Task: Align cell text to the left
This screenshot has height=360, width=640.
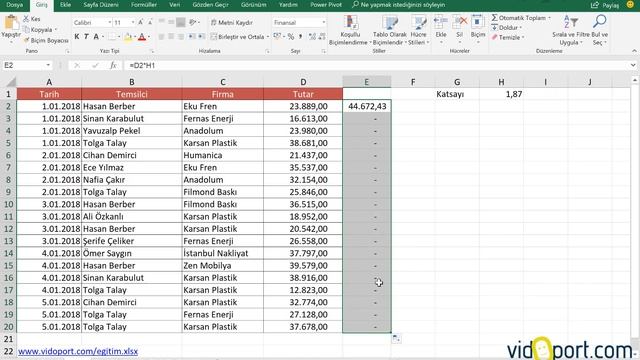Action: pyautogui.click(x=161, y=37)
